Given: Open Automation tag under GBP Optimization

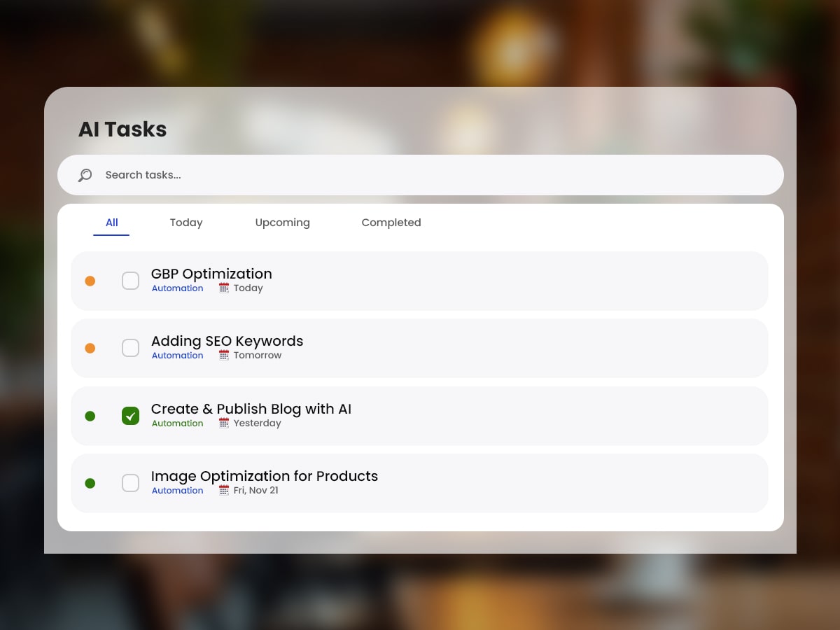Looking at the screenshot, I should tap(178, 288).
